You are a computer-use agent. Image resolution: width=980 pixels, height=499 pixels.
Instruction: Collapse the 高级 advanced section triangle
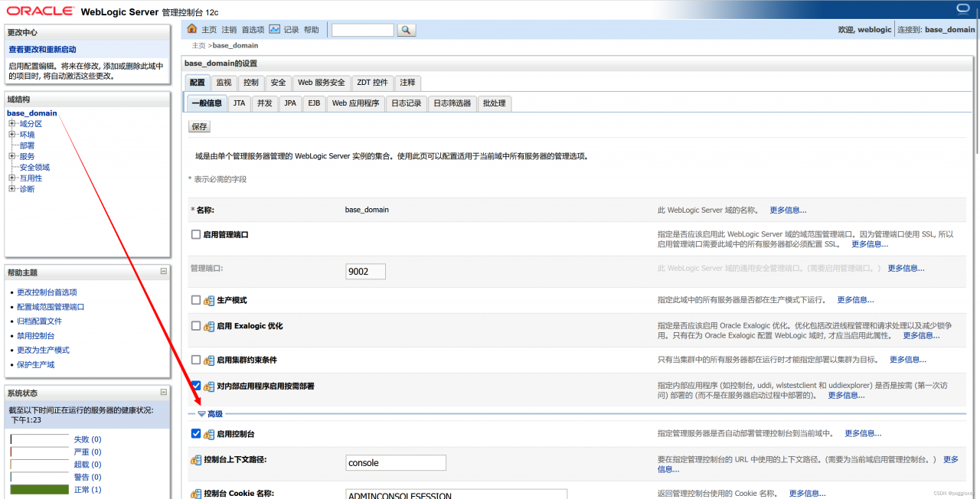(202, 414)
